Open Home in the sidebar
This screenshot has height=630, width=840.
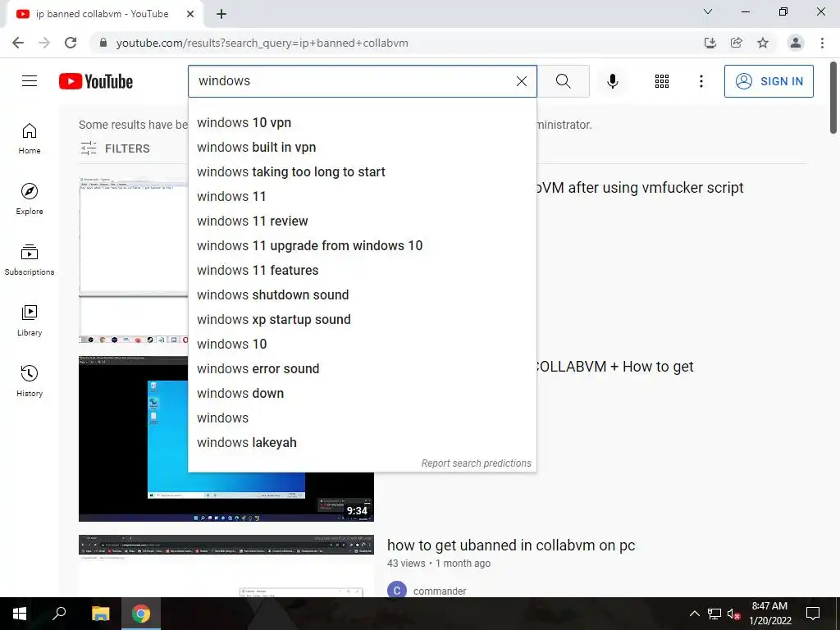[30, 139]
